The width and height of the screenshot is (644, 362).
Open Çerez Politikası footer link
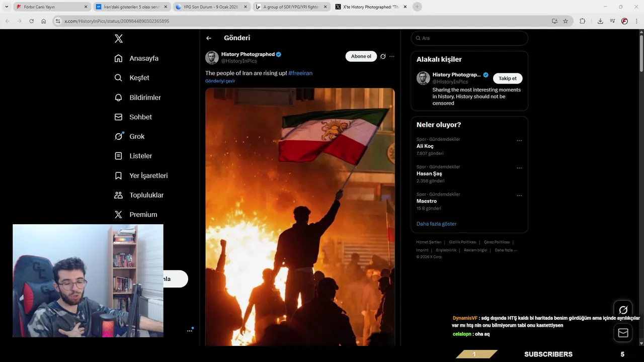497,242
